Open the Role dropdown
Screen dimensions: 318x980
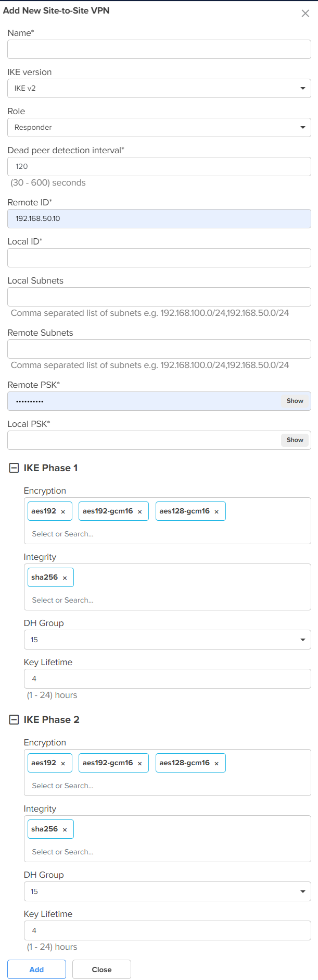point(159,127)
